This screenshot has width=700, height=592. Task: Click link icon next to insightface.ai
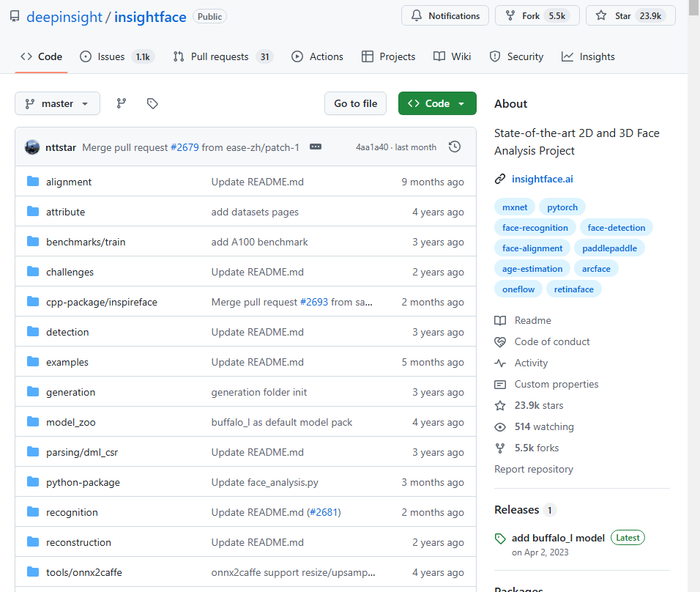(500, 179)
